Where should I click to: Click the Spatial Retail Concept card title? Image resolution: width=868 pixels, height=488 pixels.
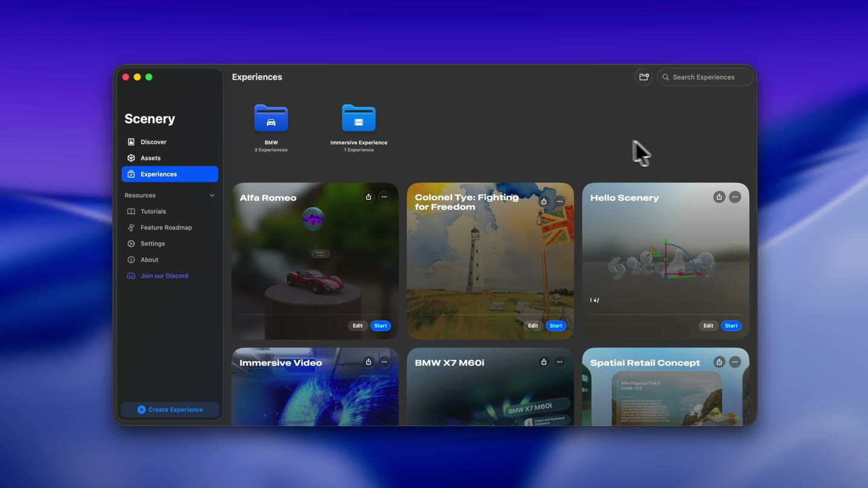pos(645,363)
